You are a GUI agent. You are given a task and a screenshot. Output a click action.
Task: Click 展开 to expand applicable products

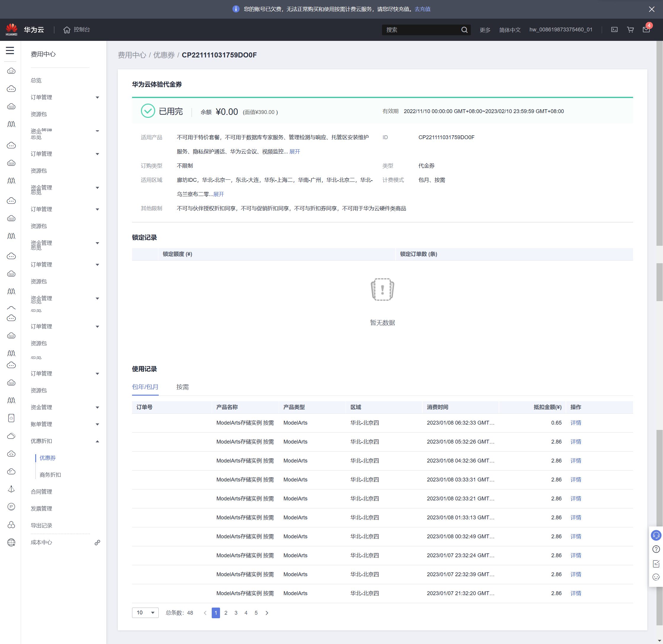(x=295, y=152)
